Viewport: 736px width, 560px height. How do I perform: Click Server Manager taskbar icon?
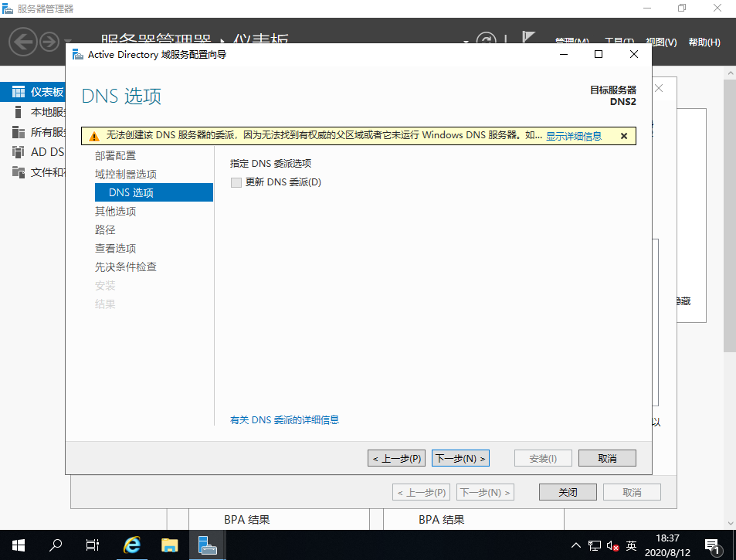point(208,545)
